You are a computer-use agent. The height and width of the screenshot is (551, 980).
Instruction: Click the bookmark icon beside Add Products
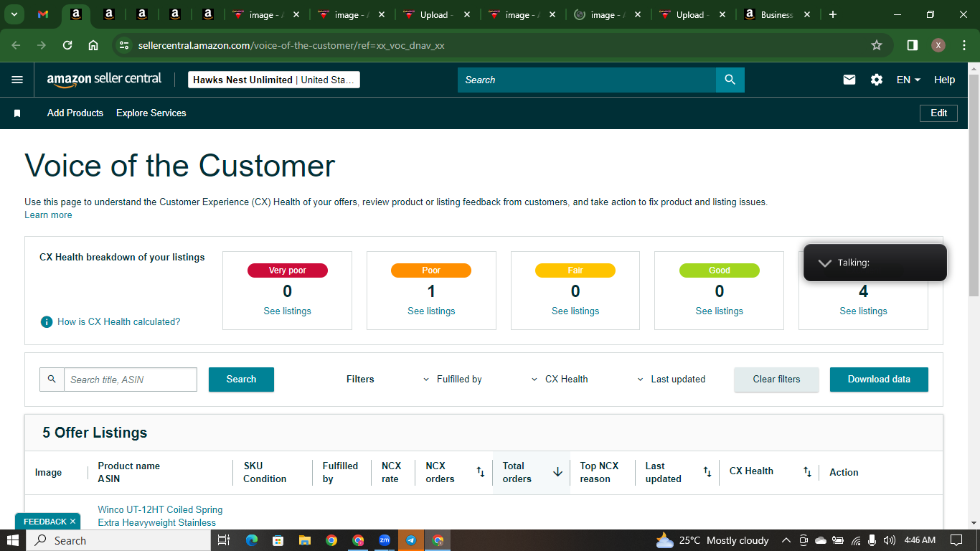click(x=17, y=113)
